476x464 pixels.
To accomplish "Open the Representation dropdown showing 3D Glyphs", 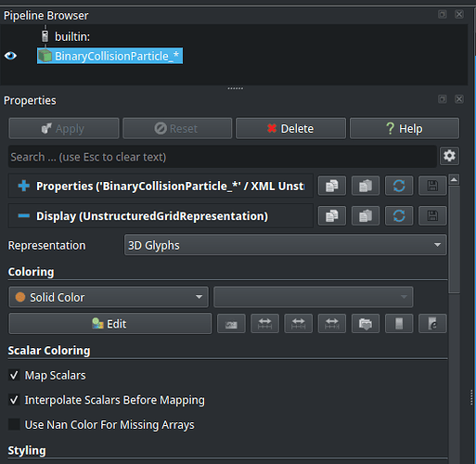I will (285, 245).
